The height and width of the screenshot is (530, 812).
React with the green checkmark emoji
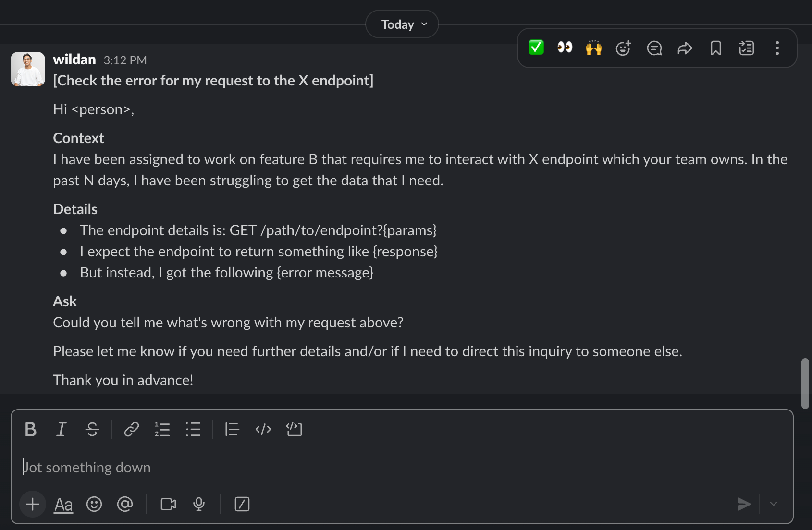pos(536,48)
